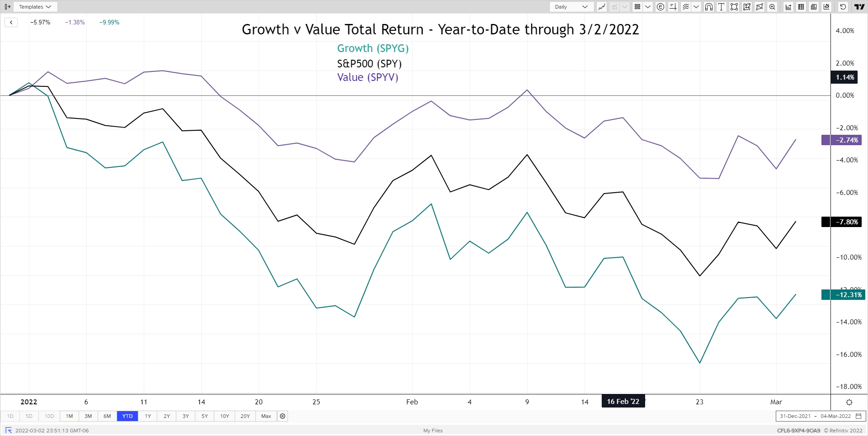Switch to the Max range tab

point(266,416)
